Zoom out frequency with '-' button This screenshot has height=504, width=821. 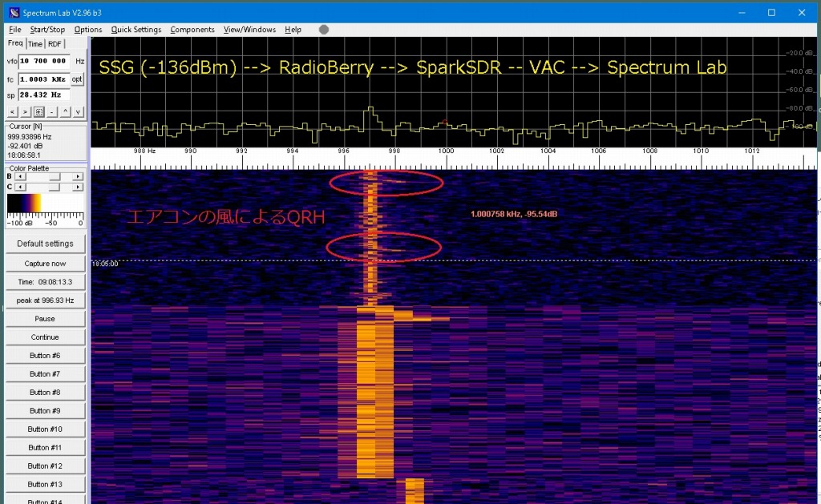(x=52, y=112)
